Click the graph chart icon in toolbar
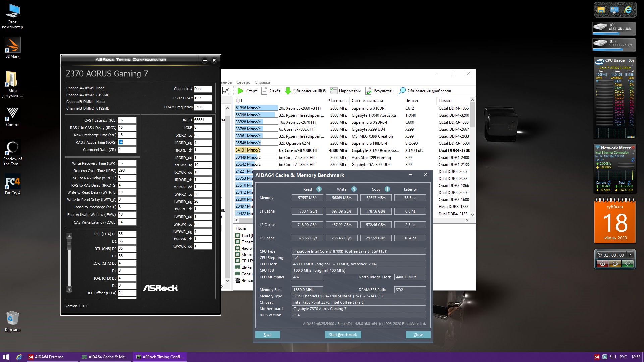This screenshot has height=362, width=644. click(x=226, y=91)
